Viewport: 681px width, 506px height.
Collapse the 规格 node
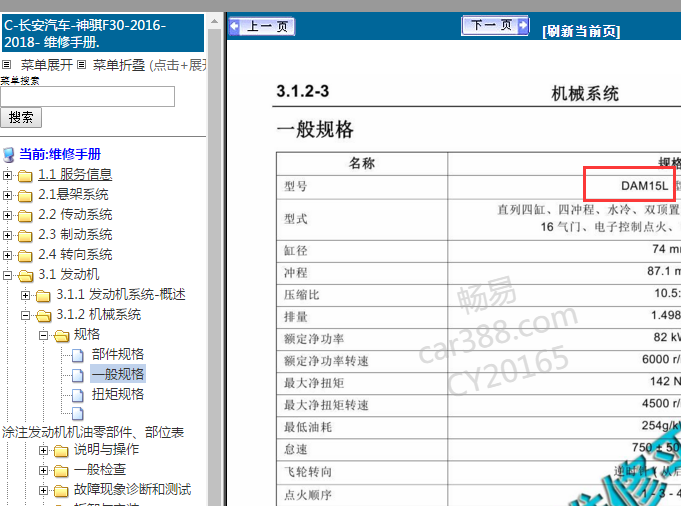click(43, 335)
